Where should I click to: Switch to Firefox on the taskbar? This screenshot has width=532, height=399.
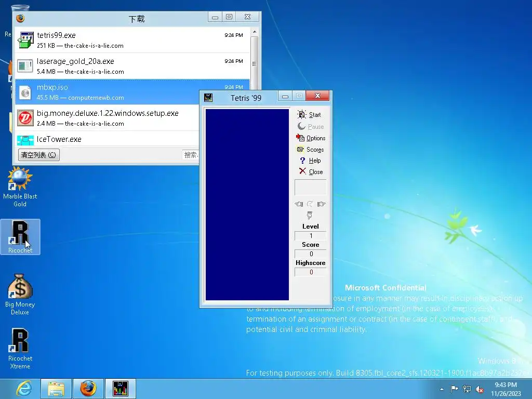click(x=88, y=389)
